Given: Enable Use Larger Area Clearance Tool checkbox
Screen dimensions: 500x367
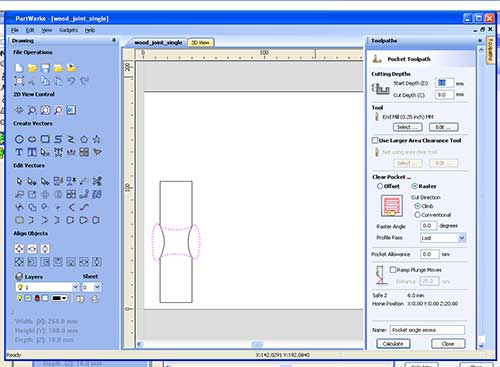Looking at the screenshot, I should pyautogui.click(x=375, y=140).
